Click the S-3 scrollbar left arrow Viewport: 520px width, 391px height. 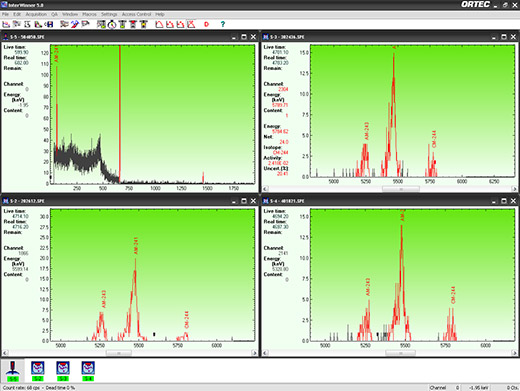point(266,189)
